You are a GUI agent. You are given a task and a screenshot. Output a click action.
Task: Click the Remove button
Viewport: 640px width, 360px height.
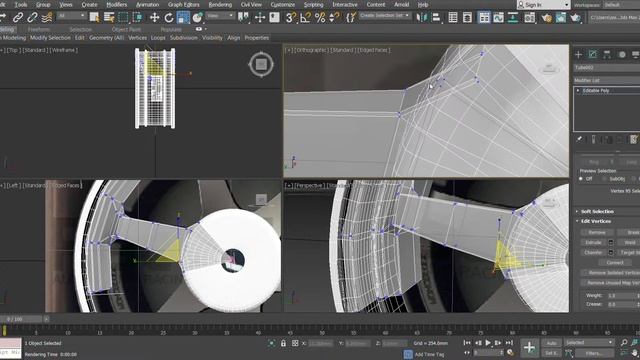coord(597,232)
